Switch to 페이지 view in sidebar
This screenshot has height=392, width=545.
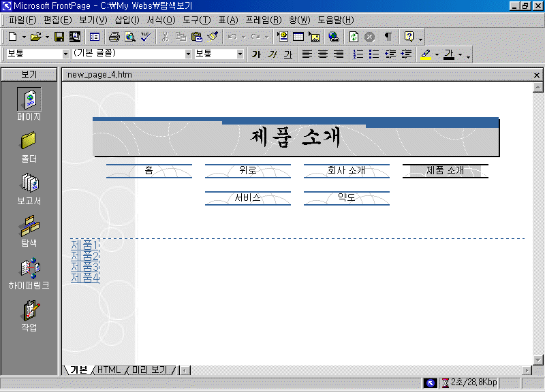point(29,104)
